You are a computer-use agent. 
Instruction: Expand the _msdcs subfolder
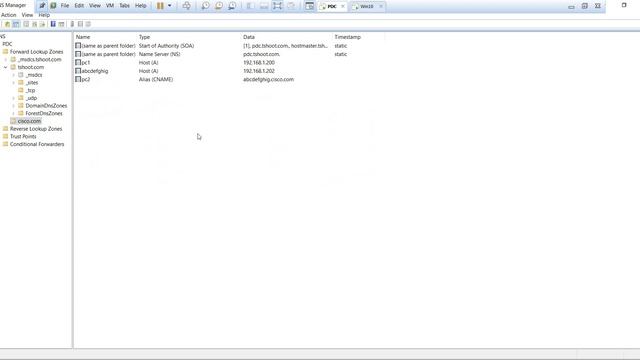[x=13, y=75]
